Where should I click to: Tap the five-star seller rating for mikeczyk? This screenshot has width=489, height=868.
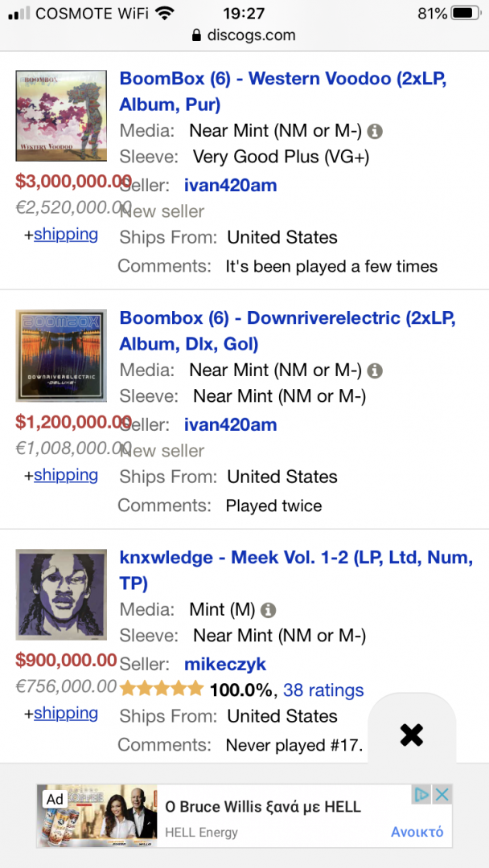[162, 689]
